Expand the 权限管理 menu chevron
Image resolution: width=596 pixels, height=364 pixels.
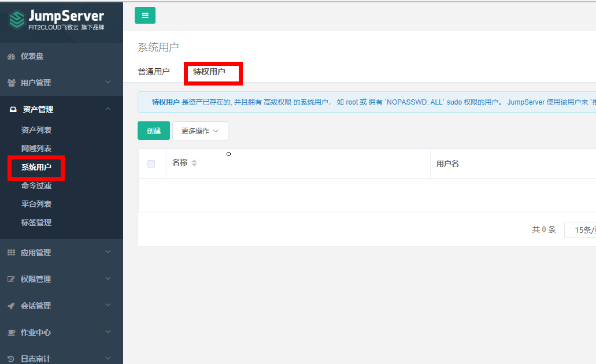coord(108,278)
